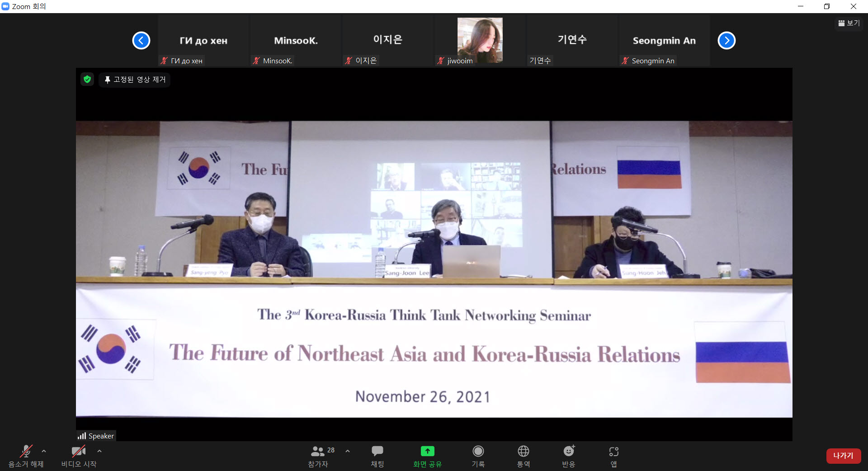Screen dimensions: 868x471
Task: Show previous participants with left arrow
Action: coord(141,41)
